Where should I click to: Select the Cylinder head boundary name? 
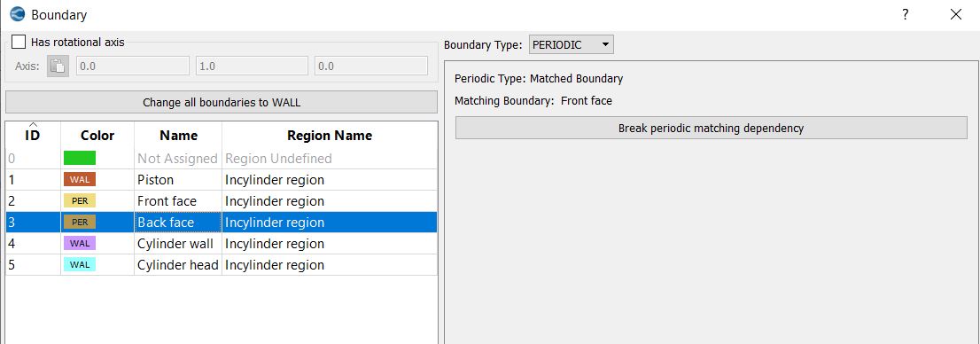click(x=177, y=264)
